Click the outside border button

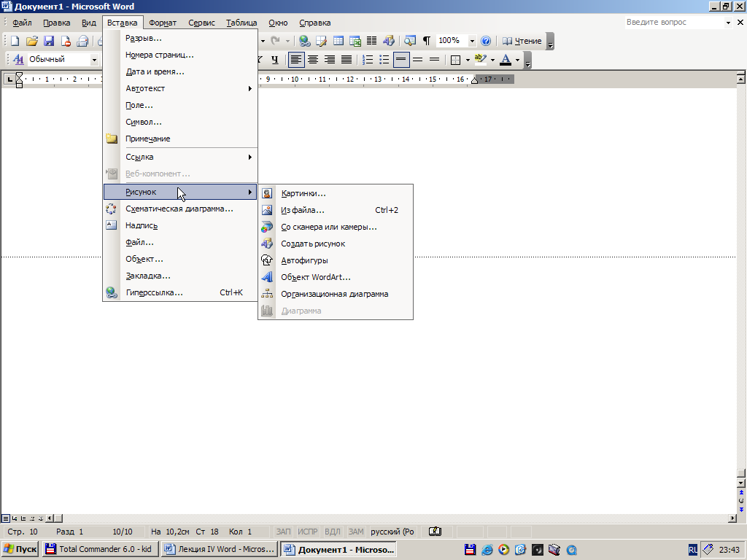click(x=455, y=60)
